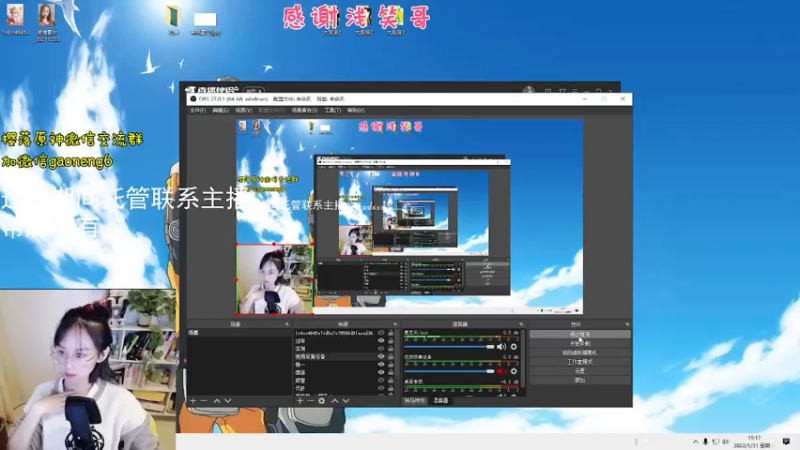The width and height of the screenshot is (800, 450).
Task: Adjust volume slider of the muted mixer track
Action: click(x=449, y=371)
